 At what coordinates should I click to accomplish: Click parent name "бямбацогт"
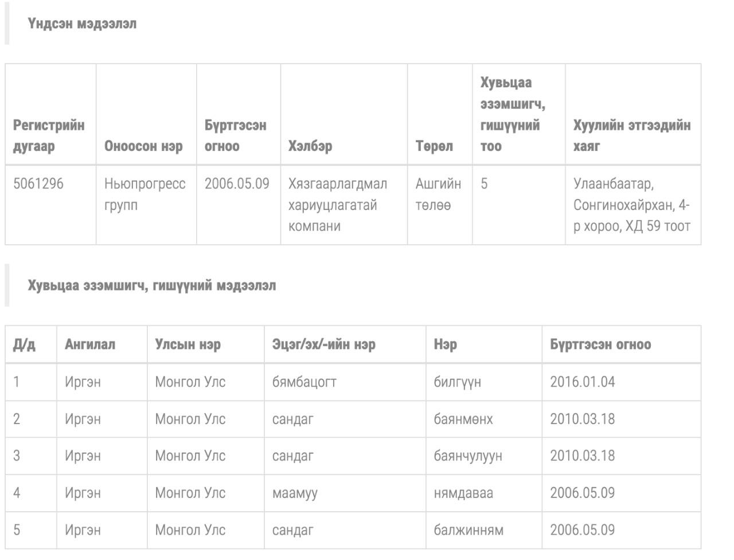click(x=304, y=382)
